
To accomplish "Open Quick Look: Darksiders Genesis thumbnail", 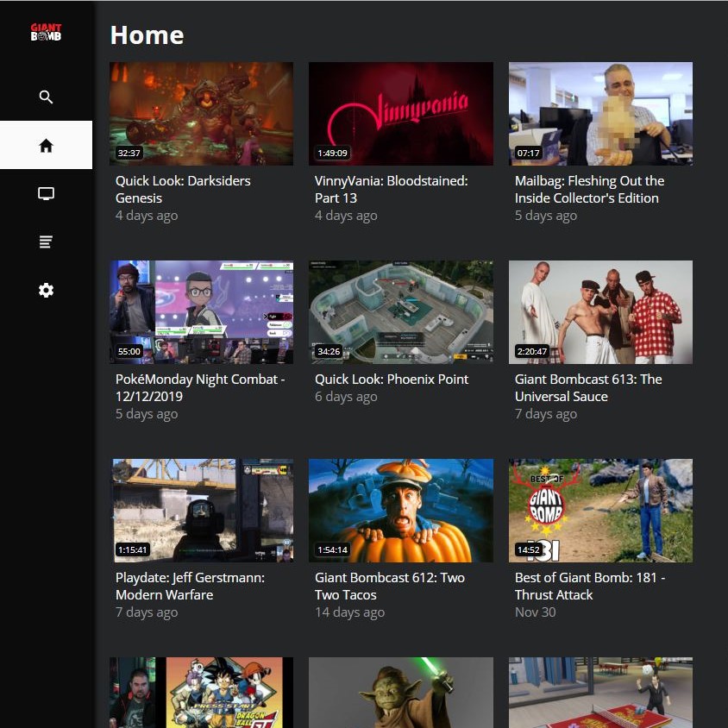I will [202, 114].
